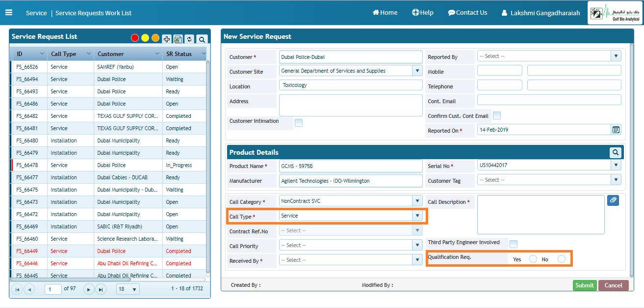Select row FS_66494 in the request list
The image size is (644, 308).
tap(108, 79)
